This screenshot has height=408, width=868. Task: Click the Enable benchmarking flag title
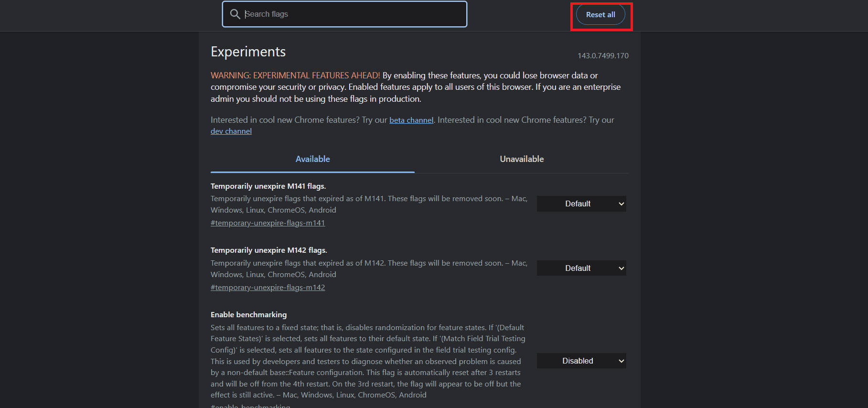pyautogui.click(x=248, y=315)
